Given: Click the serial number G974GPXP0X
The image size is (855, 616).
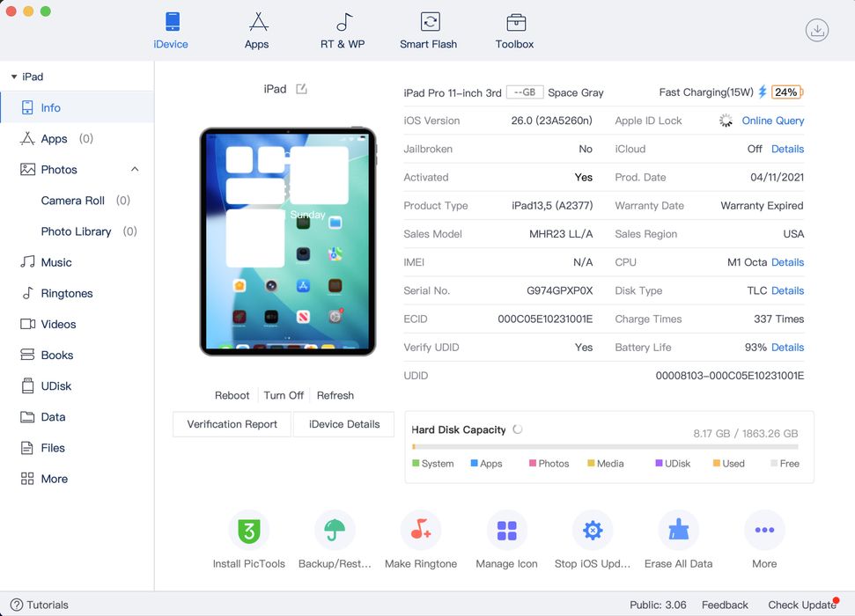Looking at the screenshot, I should coord(559,290).
